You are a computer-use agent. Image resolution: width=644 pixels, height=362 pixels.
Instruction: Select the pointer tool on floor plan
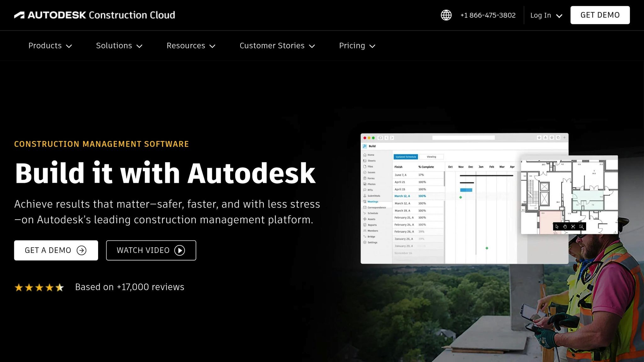click(x=557, y=227)
